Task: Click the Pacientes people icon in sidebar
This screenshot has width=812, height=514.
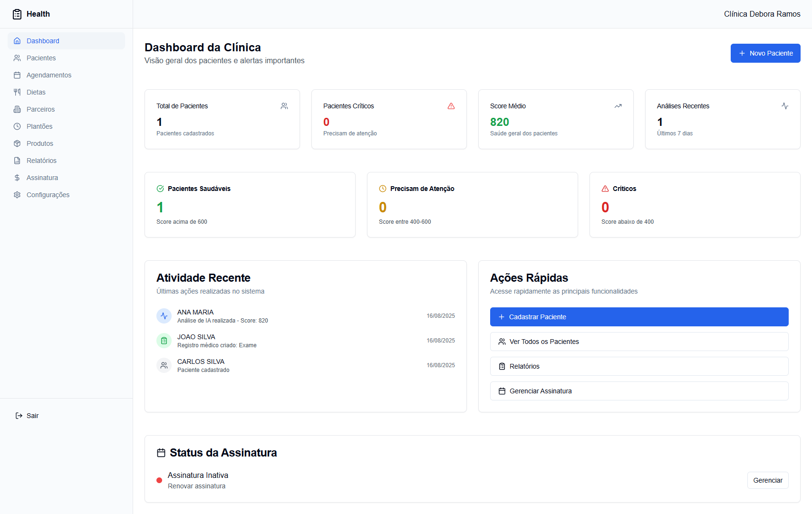Action: (x=17, y=58)
